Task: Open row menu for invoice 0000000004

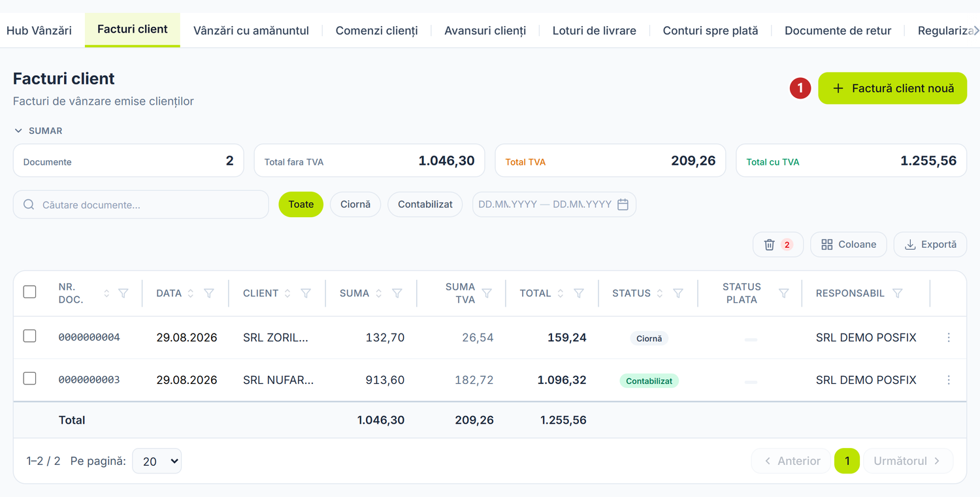Action: pyautogui.click(x=949, y=337)
